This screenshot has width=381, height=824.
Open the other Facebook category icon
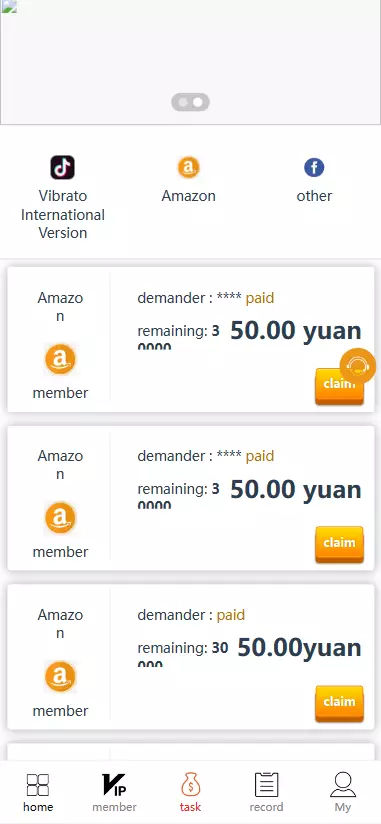coord(314,168)
